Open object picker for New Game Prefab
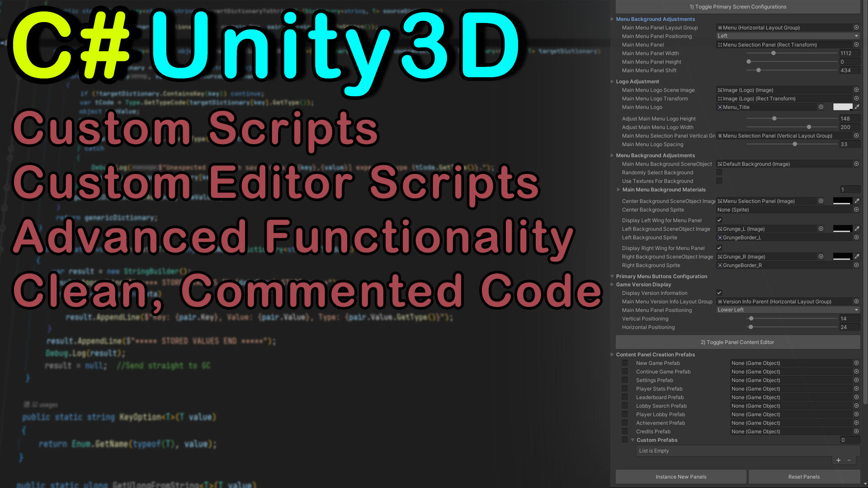The height and width of the screenshot is (488, 868). (x=856, y=363)
